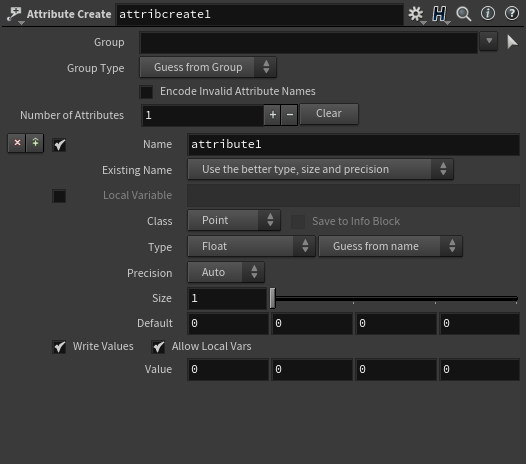The width and height of the screenshot is (526, 464).
Task: Enable the Local Variable checkbox
Action: coord(59,196)
